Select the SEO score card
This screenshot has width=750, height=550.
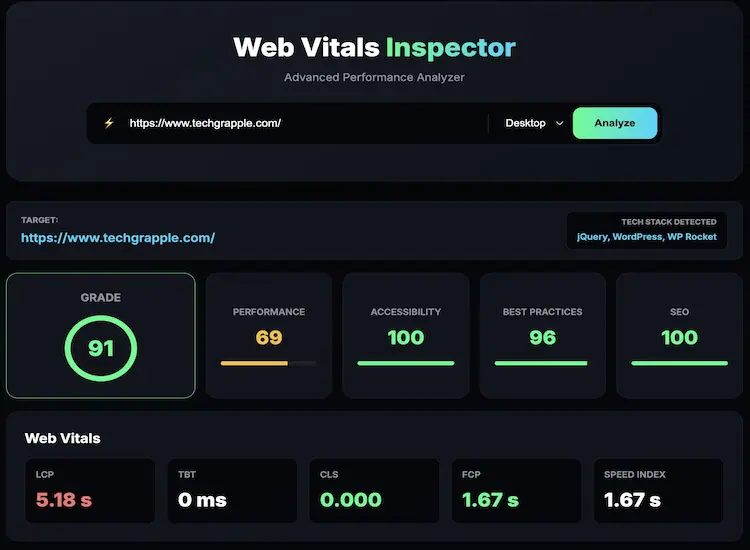click(x=679, y=335)
